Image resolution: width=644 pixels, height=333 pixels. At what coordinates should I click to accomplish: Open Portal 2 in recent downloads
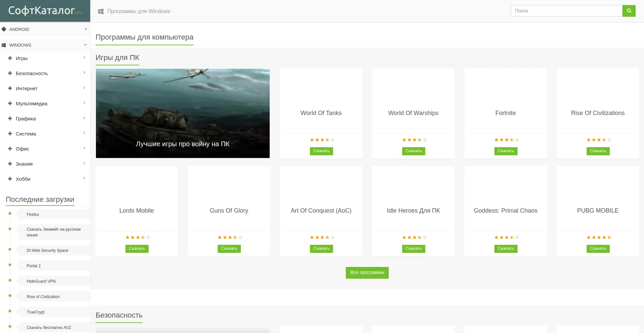coord(34,266)
